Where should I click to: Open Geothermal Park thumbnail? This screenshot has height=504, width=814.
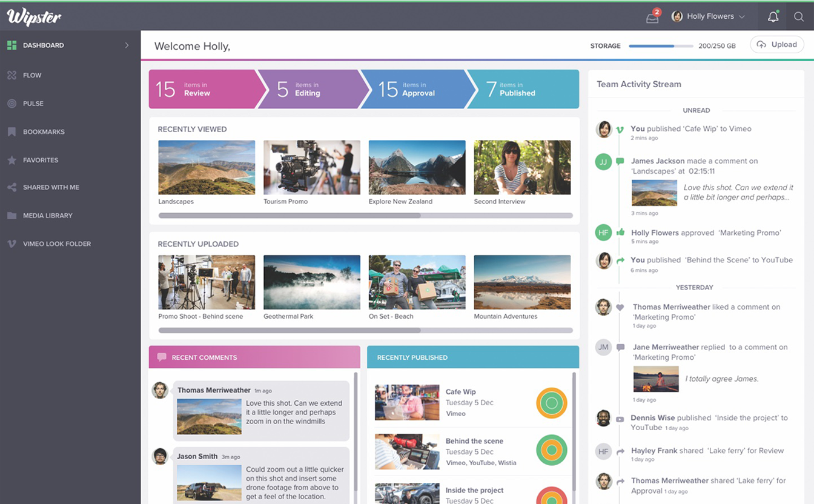click(x=312, y=282)
